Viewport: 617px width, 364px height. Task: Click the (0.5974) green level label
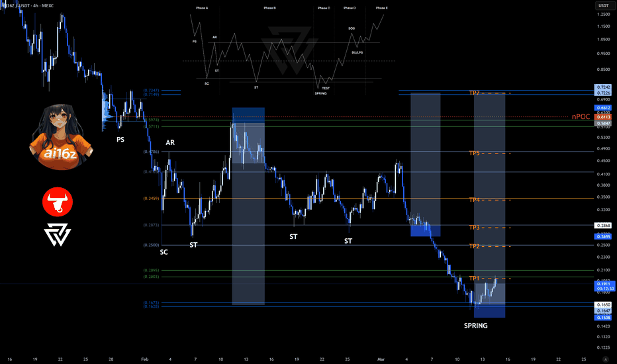(152, 120)
